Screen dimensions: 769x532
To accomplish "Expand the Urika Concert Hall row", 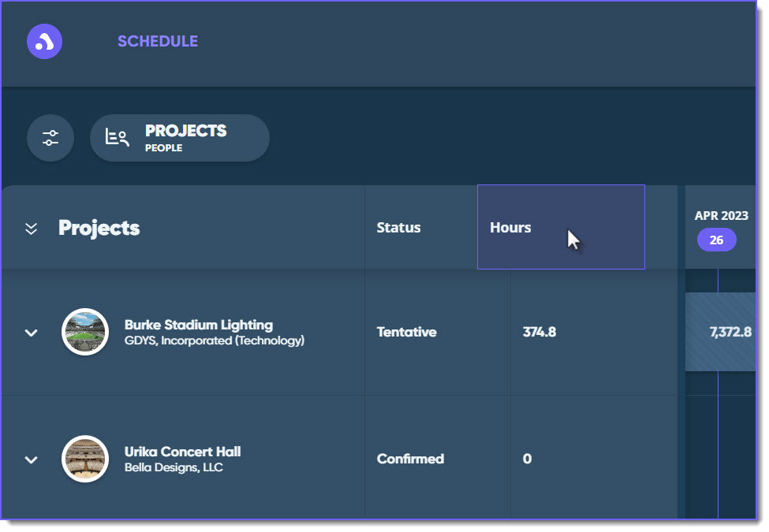I will tap(31, 459).
